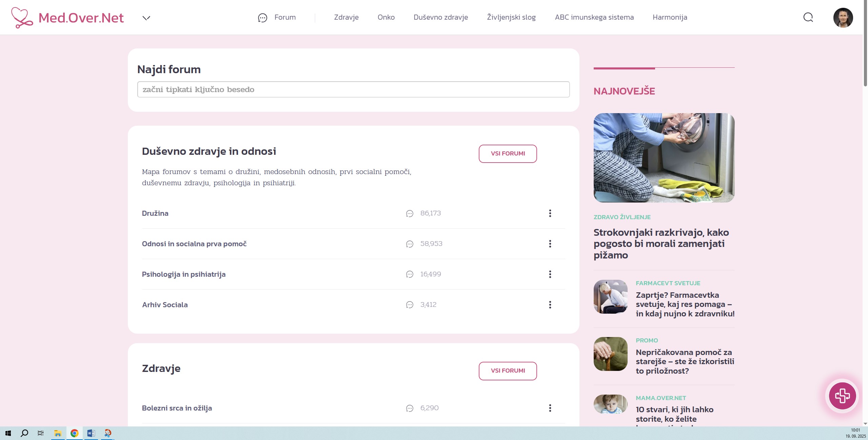This screenshot has width=868, height=440.
Task: Open three-dot options for Psihologija in psihiatrija
Action: click(x=550, y=274)
